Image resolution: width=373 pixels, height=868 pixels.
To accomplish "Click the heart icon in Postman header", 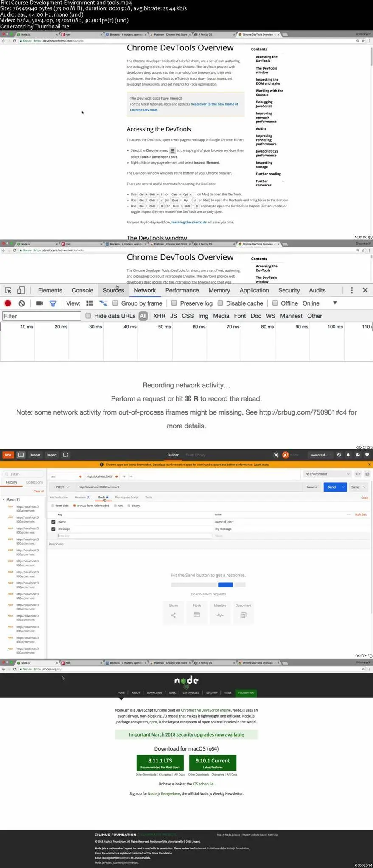I will pos(367,455).
